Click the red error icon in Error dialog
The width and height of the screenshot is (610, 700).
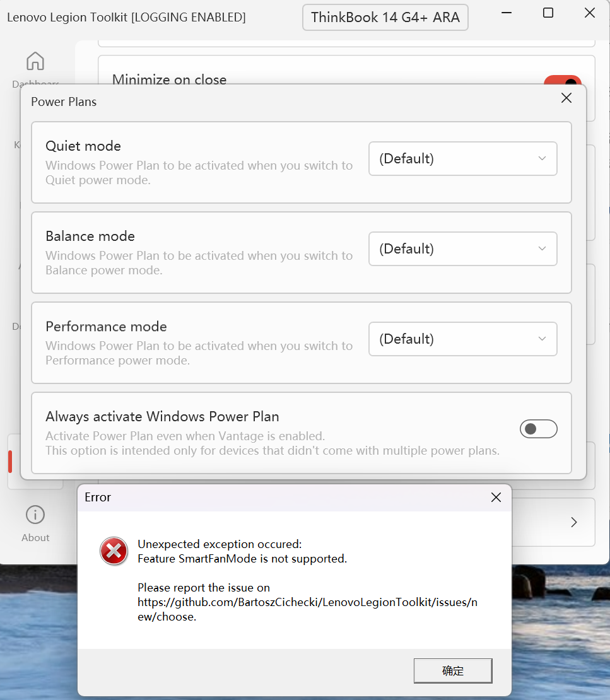click(114, 551)
